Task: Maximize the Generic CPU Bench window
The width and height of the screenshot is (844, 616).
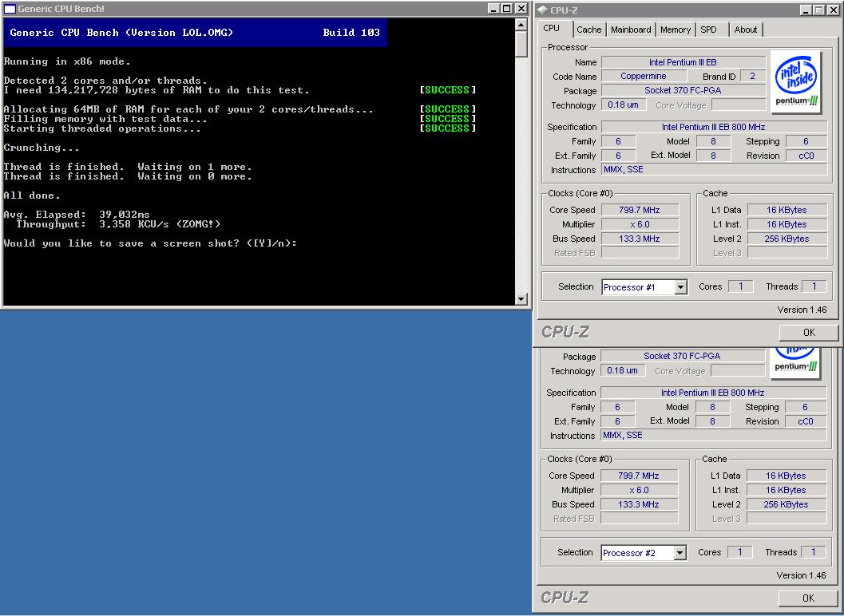Action: (506, 9)
